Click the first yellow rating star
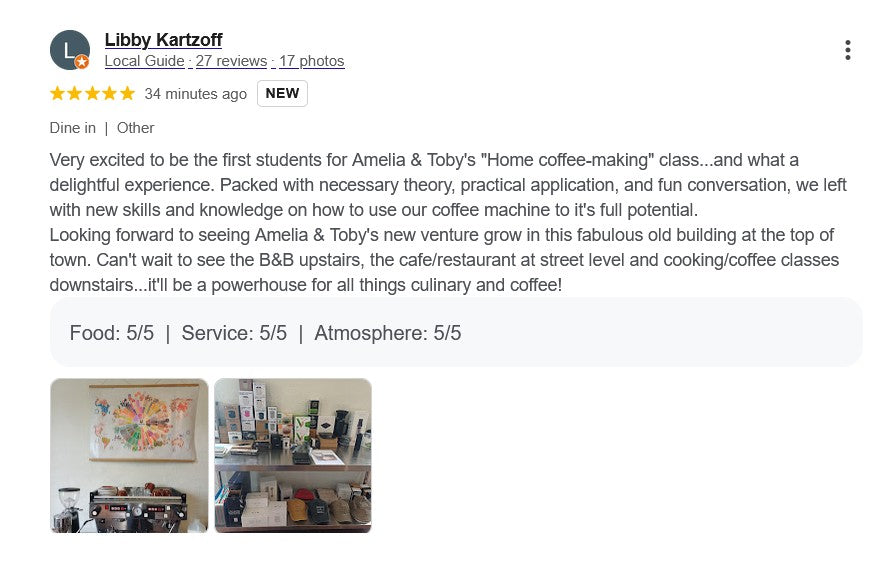 click(x=57, y=94)
